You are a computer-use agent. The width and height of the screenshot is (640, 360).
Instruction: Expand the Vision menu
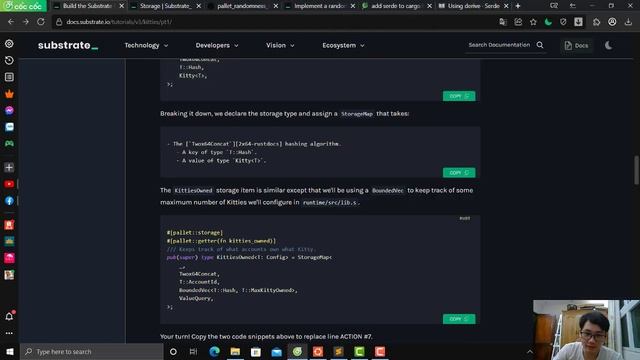pyautogui.click(x=280, y=45)
